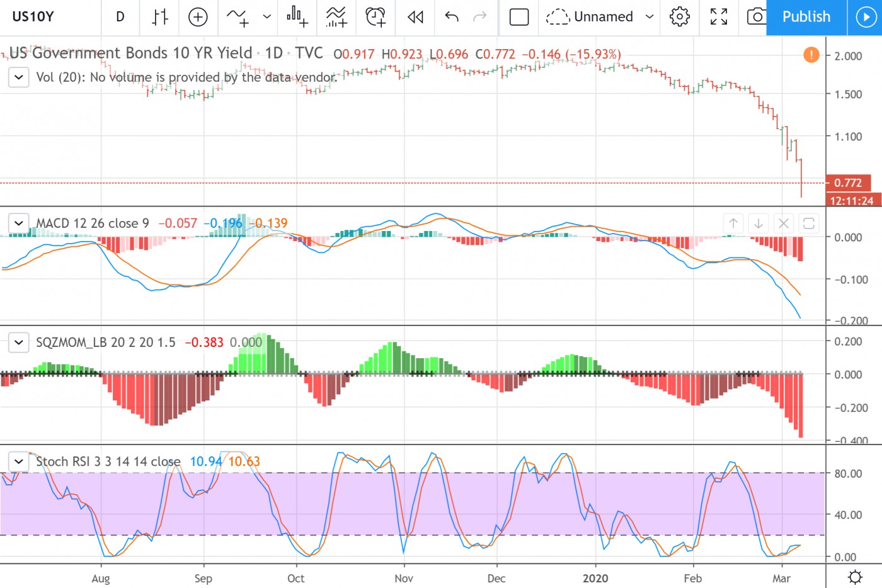Open chart settings gear icon
The width and height of the screenshot is (882, 588).
pyautogui.click(x=680, y=17)
